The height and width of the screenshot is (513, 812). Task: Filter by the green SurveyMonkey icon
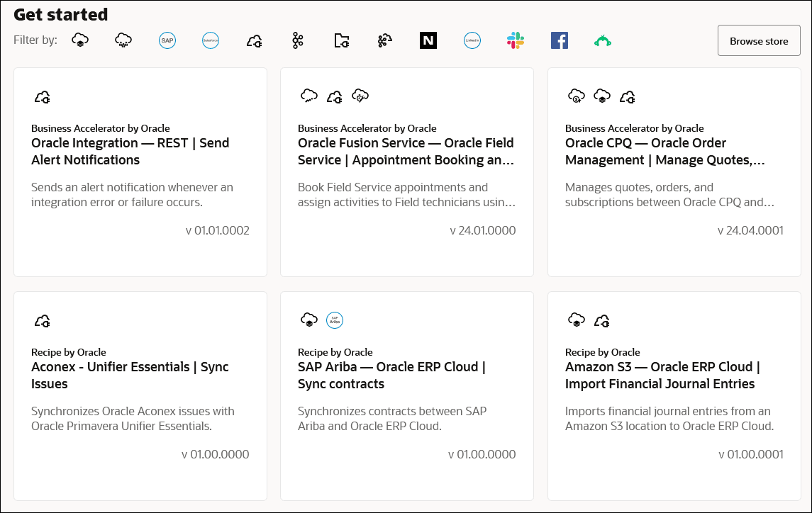pyautogui.click(x=603, y=41)
